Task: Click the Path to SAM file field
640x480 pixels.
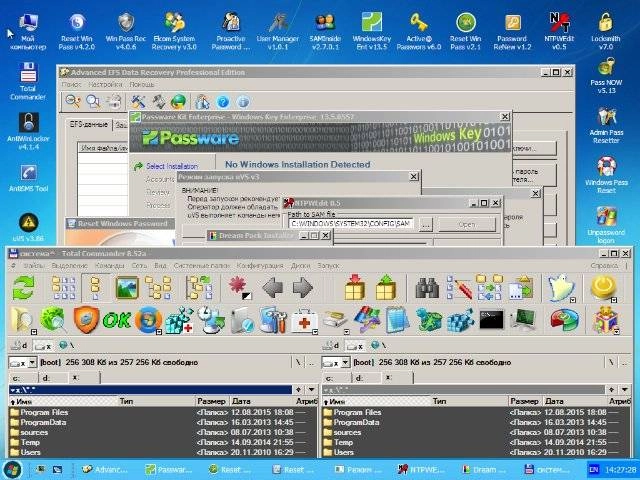Action: point(351,224)
